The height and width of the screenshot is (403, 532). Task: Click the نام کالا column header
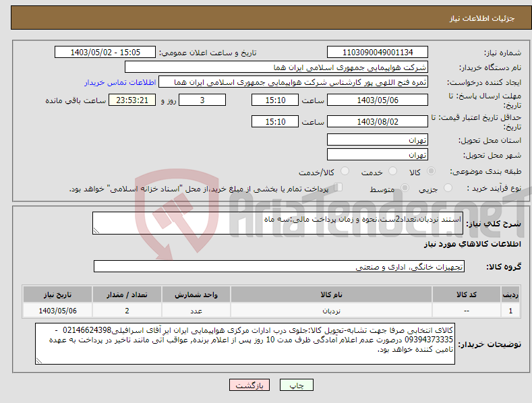point(331,294)
